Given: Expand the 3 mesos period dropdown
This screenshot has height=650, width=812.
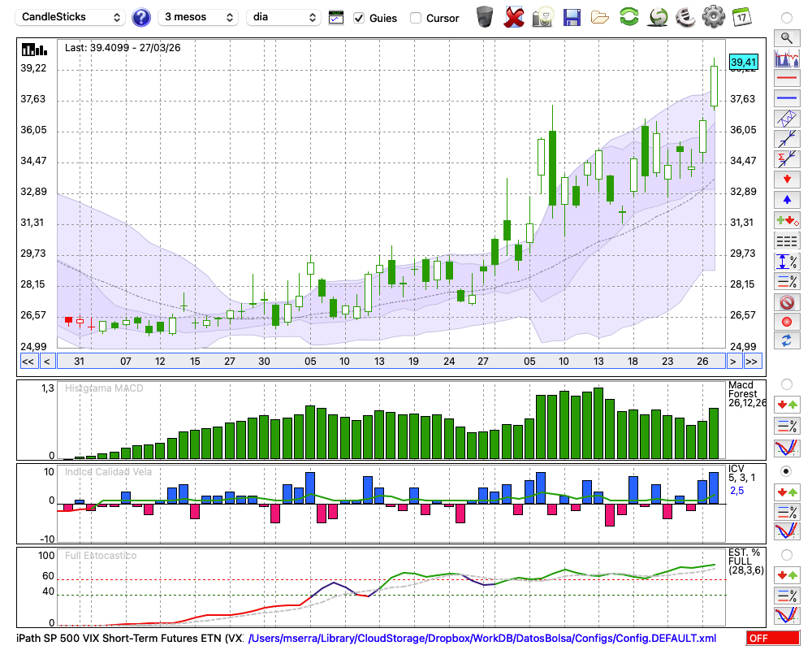Looking at the screenshot, I should (x=198, y=17).
